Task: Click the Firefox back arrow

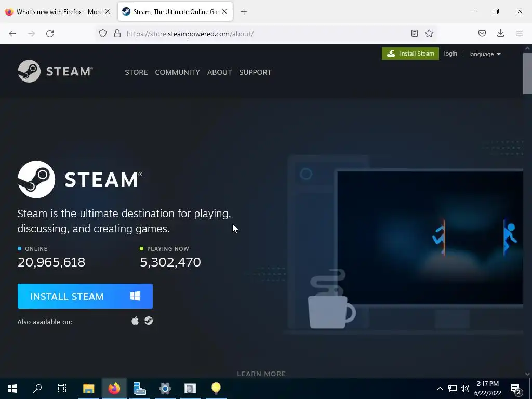Action: [12, 34]
